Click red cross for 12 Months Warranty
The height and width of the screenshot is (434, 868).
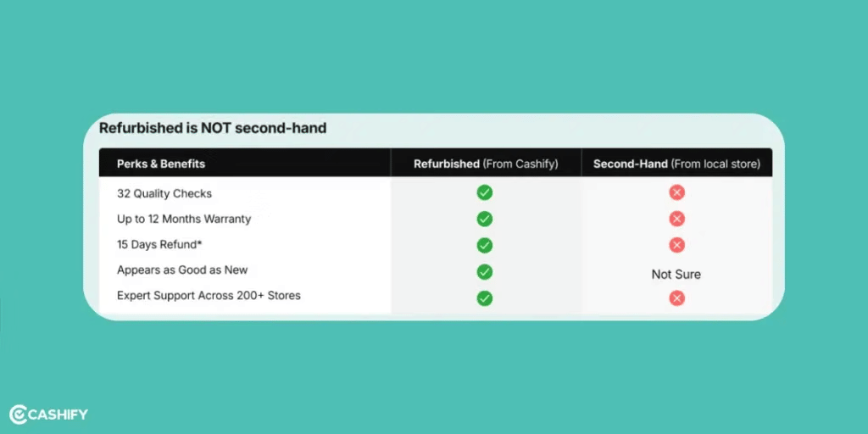[676, 219]
